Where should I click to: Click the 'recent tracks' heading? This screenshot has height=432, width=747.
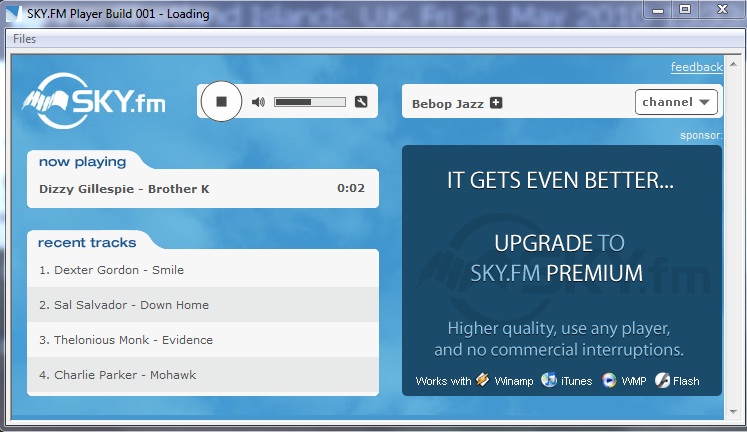click(x=87, y=242)
